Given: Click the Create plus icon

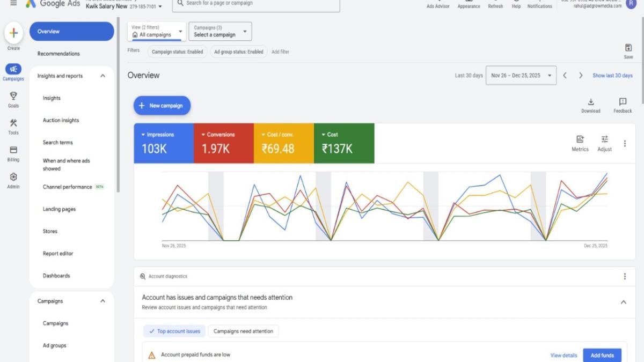Looking at the screenshot, I should (13, 33).
